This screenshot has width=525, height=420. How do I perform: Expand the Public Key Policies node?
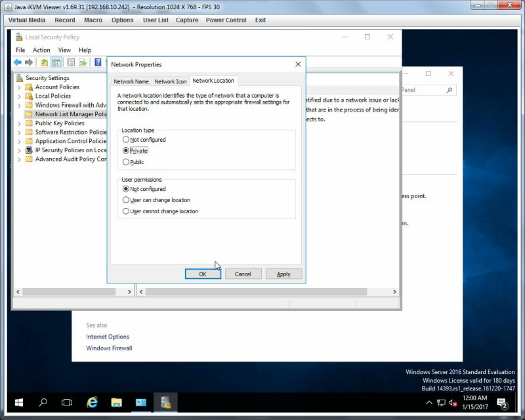(19, 123)
